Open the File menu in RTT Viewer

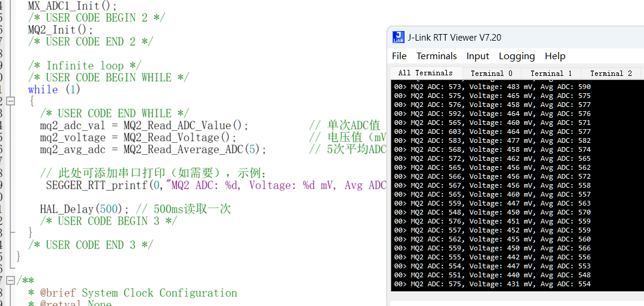pos(399,56)
